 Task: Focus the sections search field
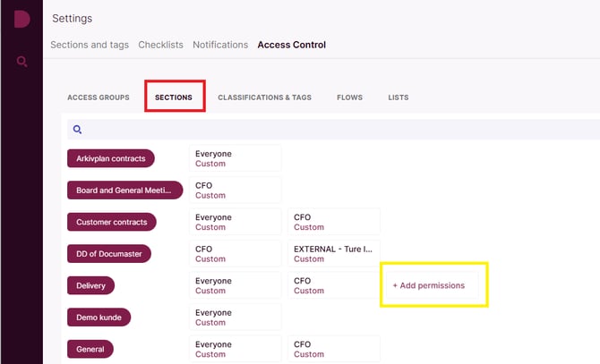334,130
